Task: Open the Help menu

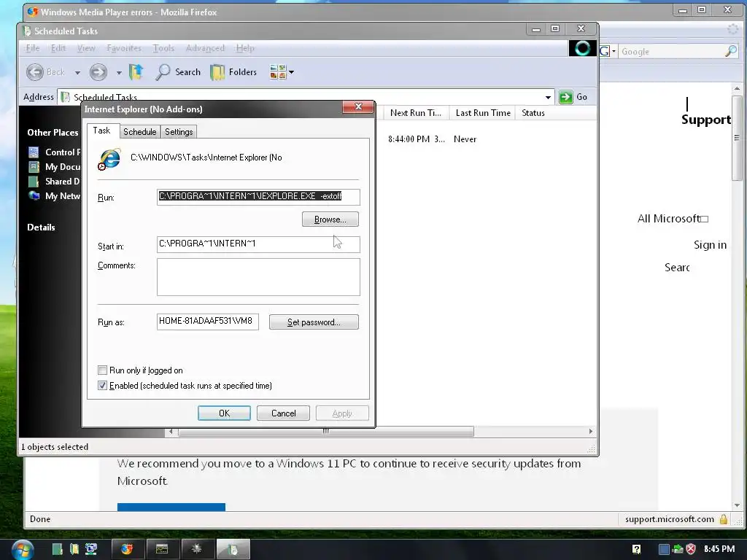Action: point(245,48)
